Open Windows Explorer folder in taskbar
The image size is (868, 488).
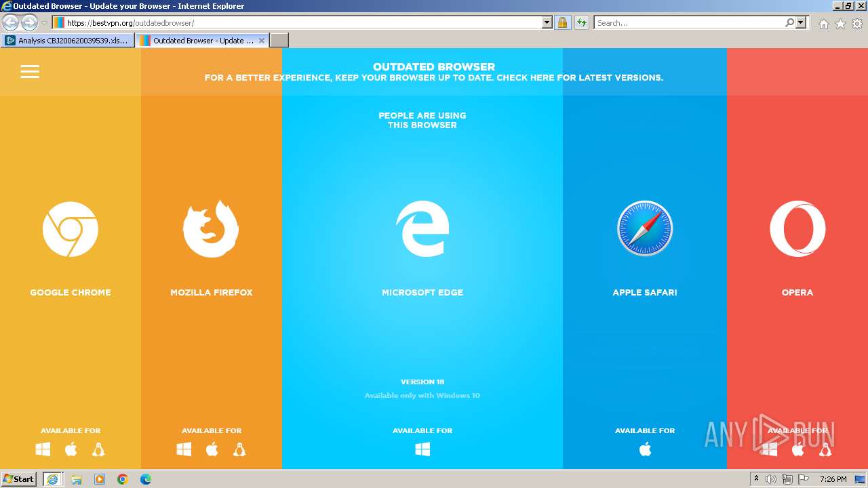(x=77, y=479)
